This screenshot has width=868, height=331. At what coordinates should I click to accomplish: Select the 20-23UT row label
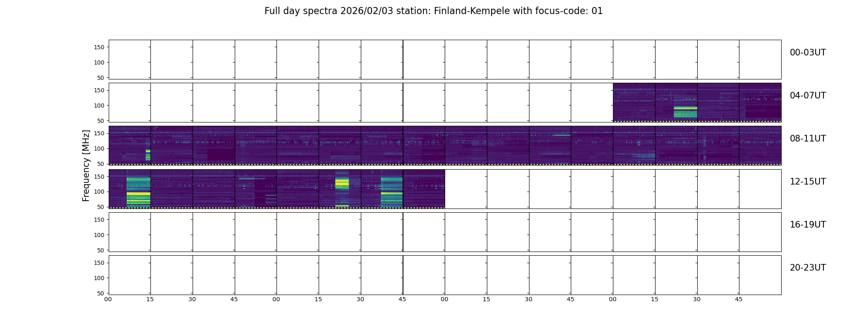point(808,268)
